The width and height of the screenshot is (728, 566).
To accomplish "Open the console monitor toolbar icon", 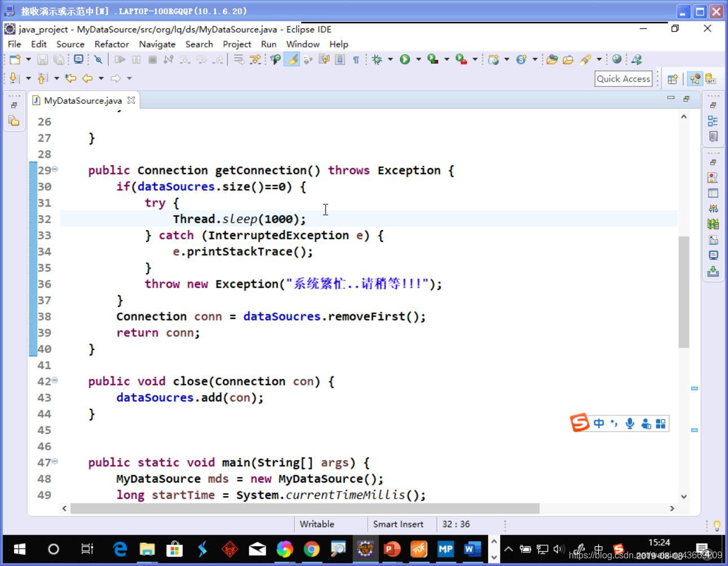I will [78, 59].
